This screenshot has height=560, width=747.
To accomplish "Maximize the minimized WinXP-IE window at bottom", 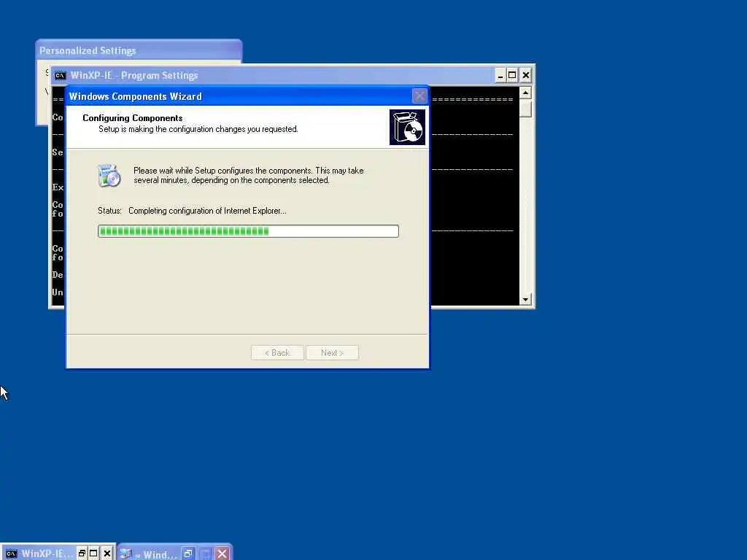I will [x=94, y=553].
